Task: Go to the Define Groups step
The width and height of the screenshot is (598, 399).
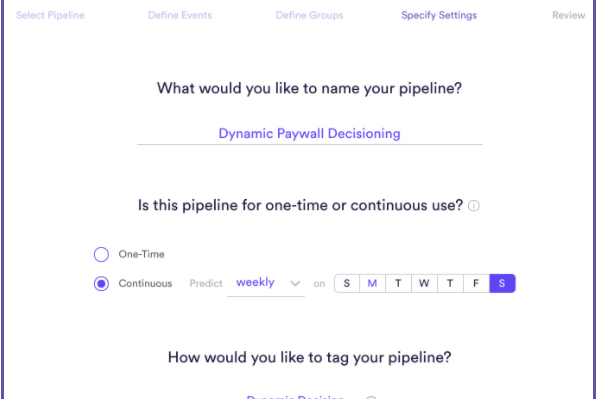Action: point(309,15)
